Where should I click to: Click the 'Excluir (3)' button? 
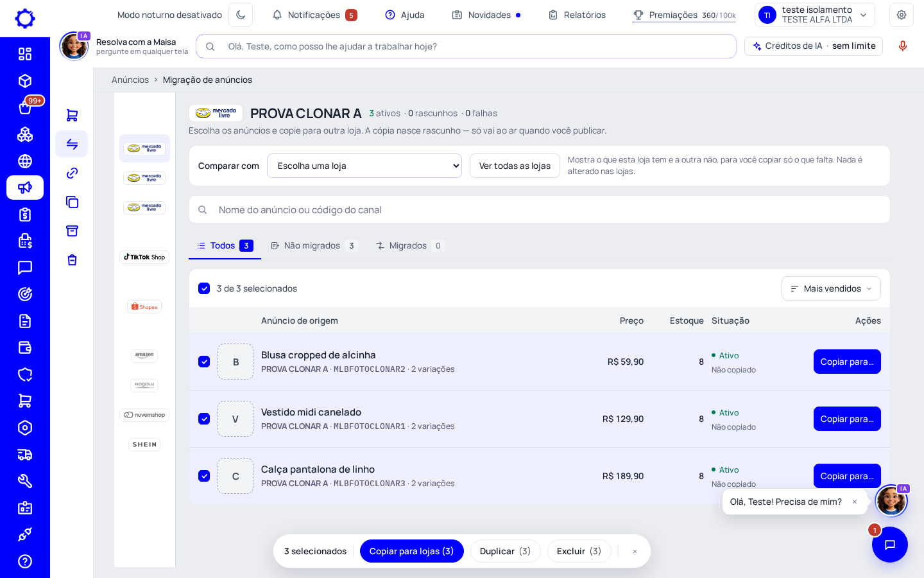[x=579, y=551]
